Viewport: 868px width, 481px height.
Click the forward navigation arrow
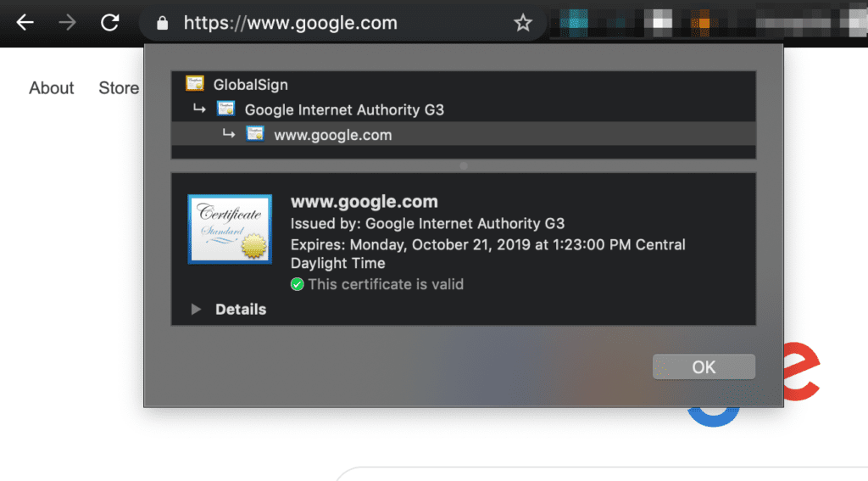(67, 23)
